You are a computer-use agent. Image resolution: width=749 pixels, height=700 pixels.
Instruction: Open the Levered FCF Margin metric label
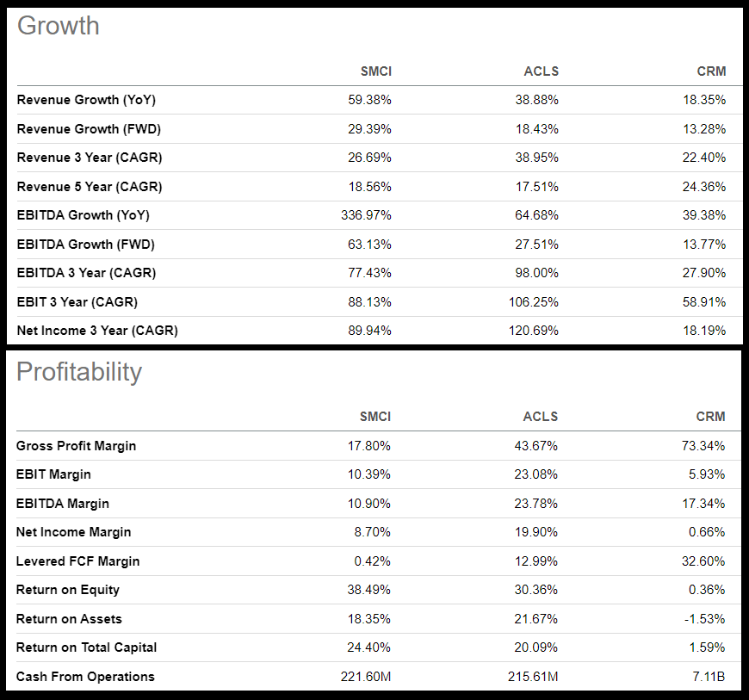(x=78, y=561)
